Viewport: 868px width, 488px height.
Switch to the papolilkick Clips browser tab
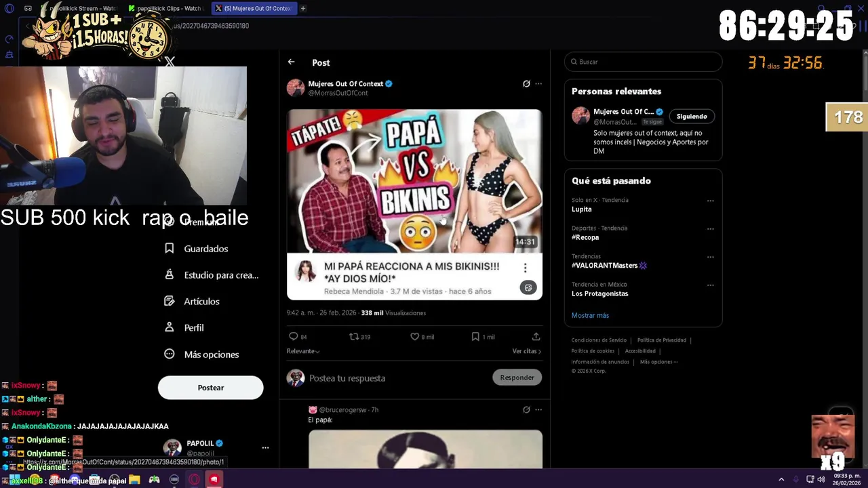[x=168, y=8]
